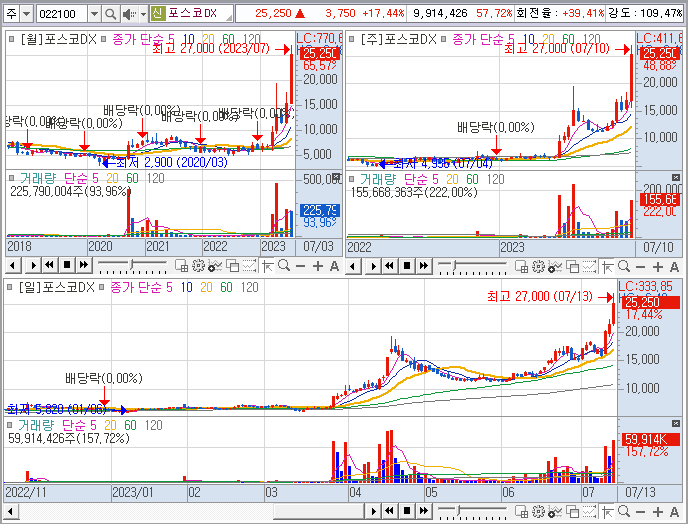Toggle square marker before weekly 거래량
Screen dimensions: 688x524
pyautogui.click(x=352, y=179)
